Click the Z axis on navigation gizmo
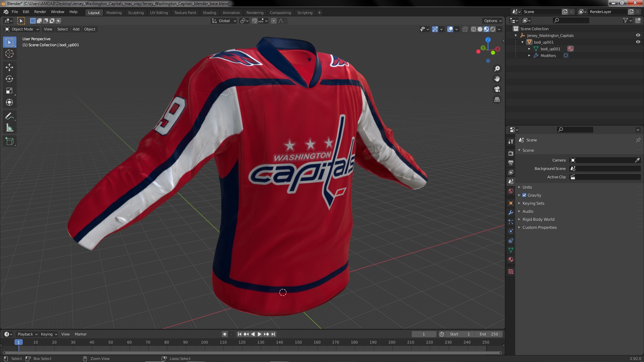This screenshot has height=362, width=644. click(488, 40)
